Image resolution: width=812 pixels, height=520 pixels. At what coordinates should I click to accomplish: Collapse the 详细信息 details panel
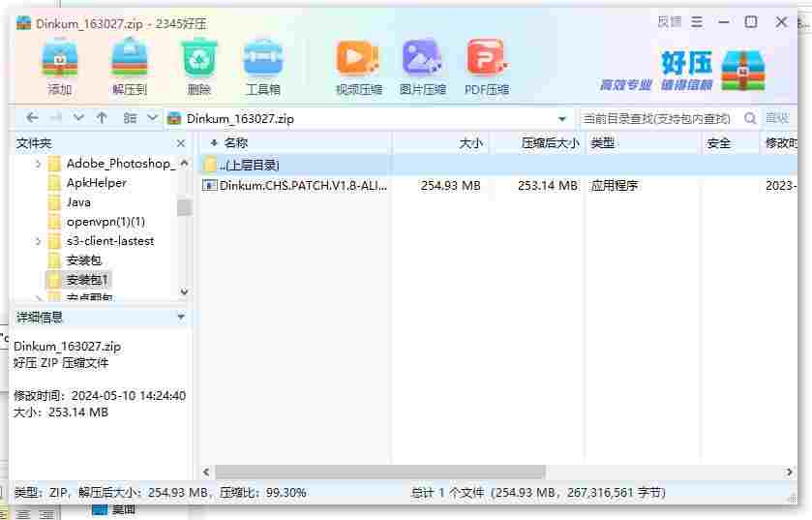(181, 317)
